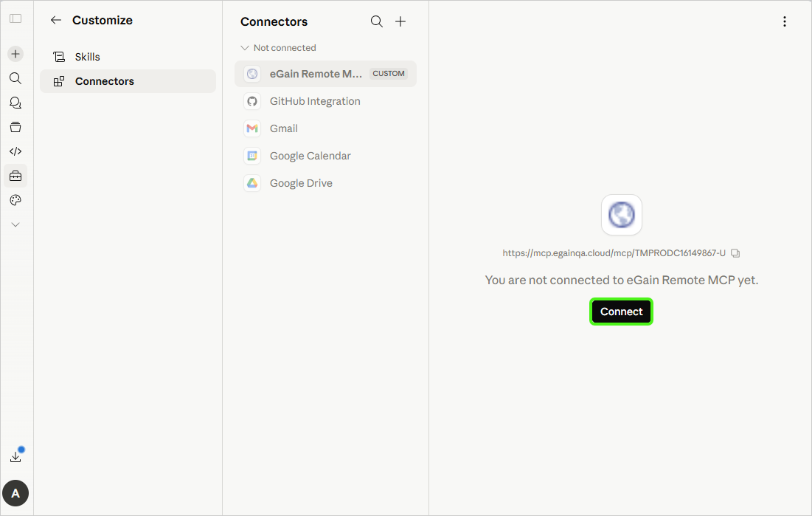Image resolution: width=812 pixels, height=516 pixels.
Task: Click the Customize title text
Action: [103, 20]
